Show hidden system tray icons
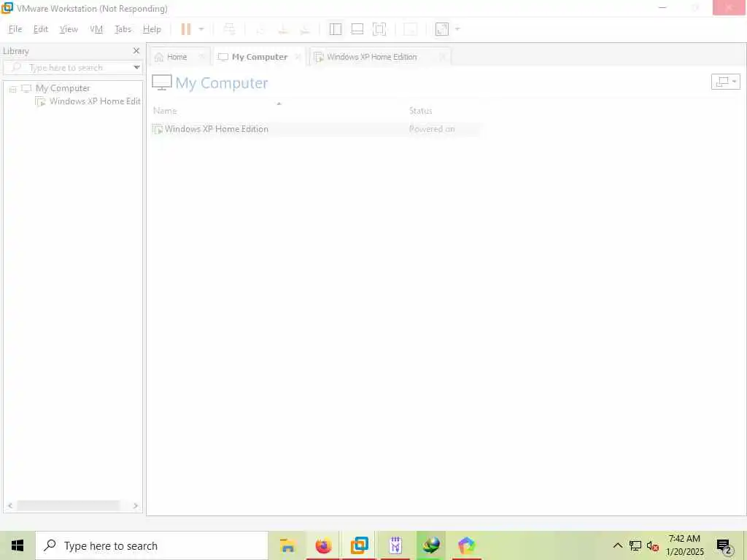 617,545
